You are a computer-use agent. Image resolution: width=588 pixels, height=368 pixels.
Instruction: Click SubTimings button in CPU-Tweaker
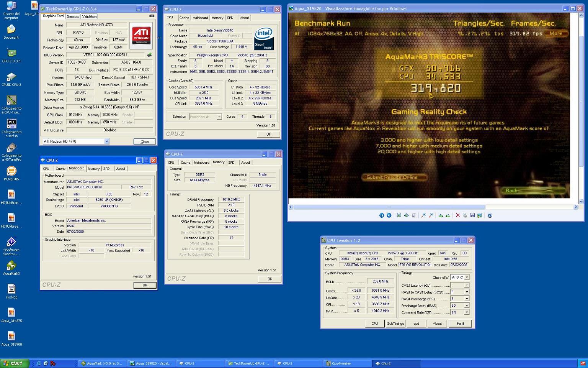tap(395, 324)
